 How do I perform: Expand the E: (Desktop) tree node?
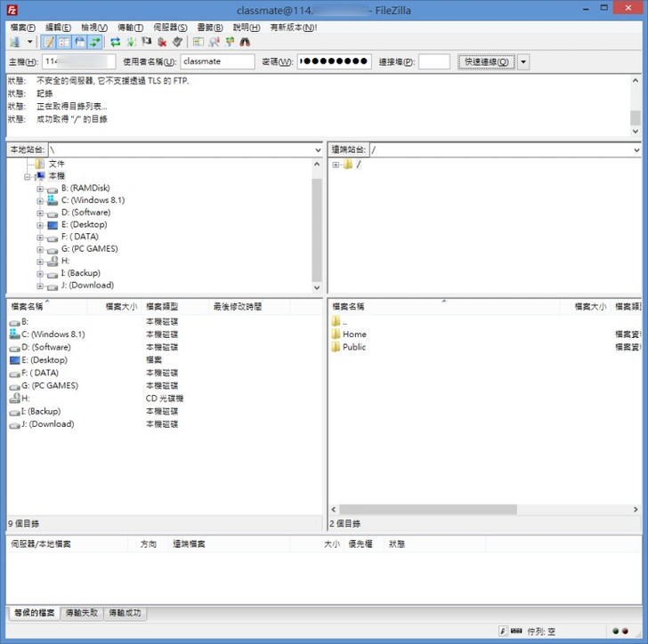pyautogui.click(x=40, y=226)
